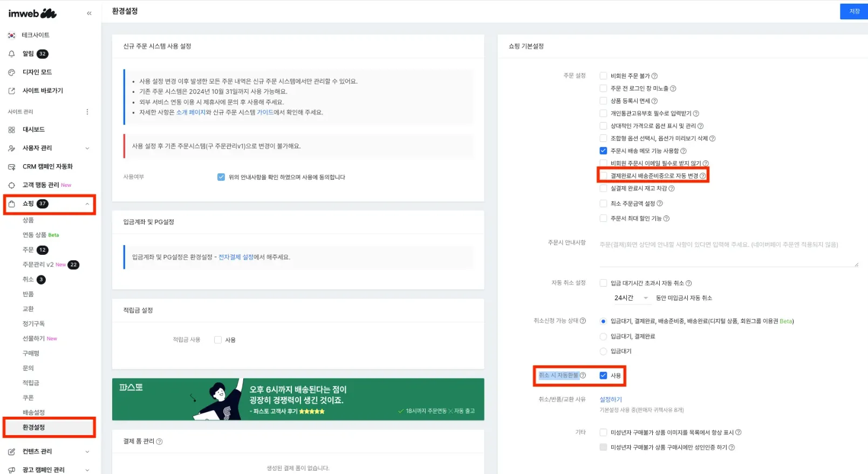Click help icon next to 상대적인 가격으로 옵션 표시
The height and width of the screenshot is (474, 868).
(700, 126)
